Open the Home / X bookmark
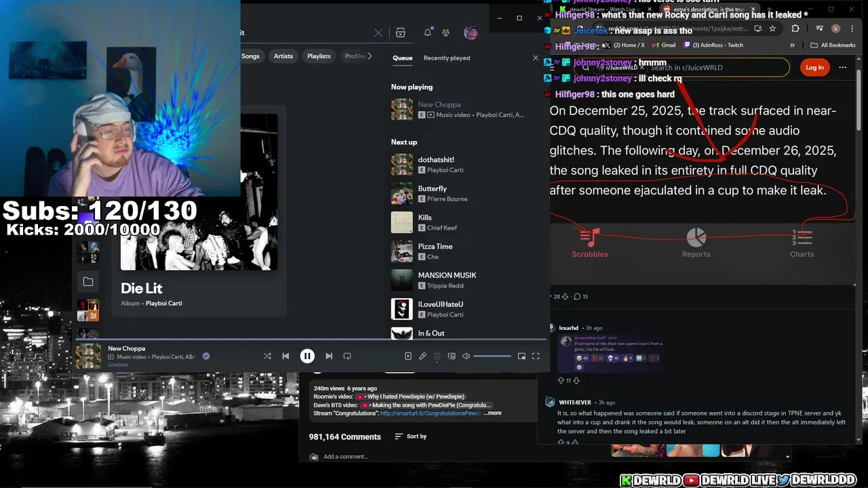 pyautogui.click(x=625, y=45)
